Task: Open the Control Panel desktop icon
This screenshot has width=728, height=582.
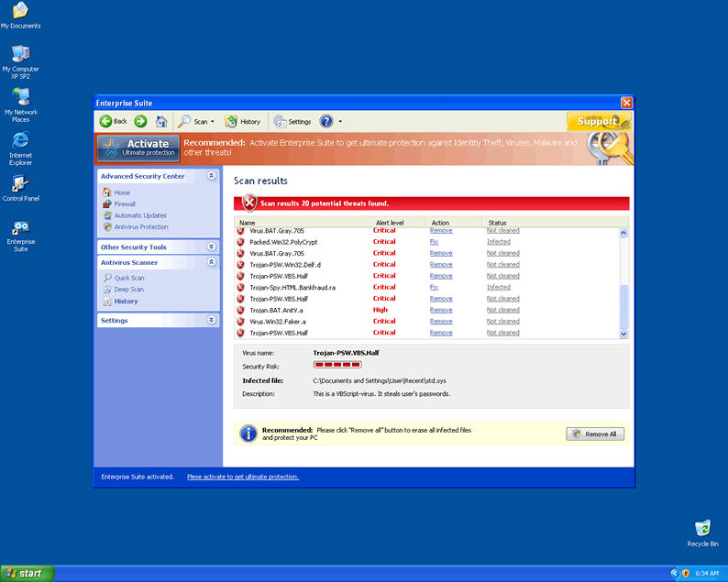Action: pos(20,184)
